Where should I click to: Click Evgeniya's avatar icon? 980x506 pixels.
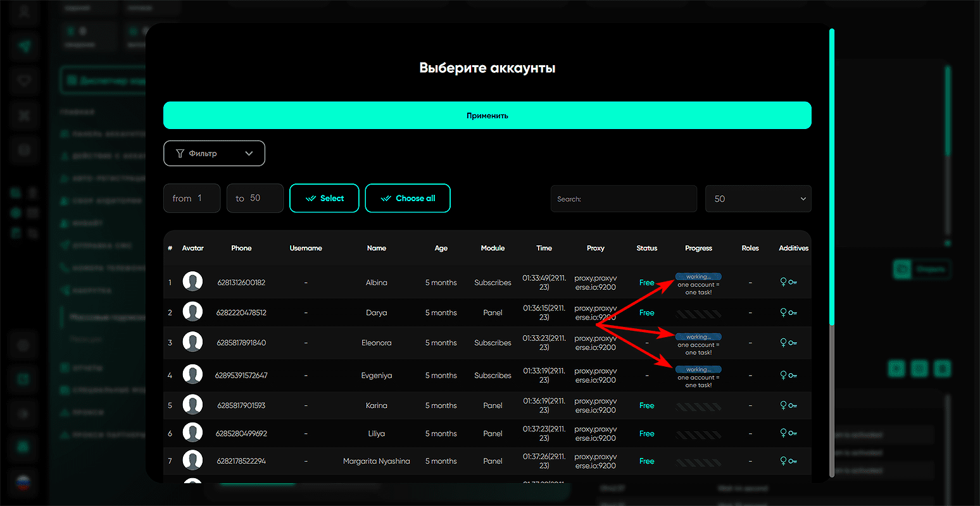pos(192,374)
